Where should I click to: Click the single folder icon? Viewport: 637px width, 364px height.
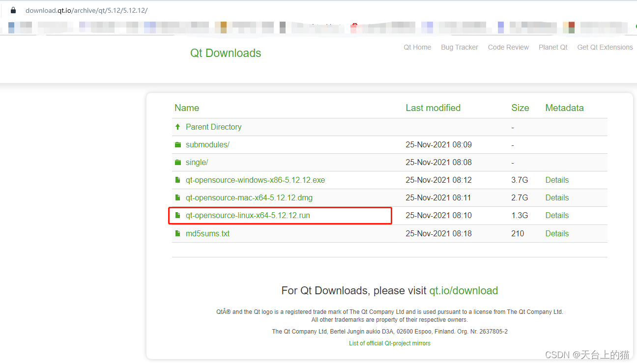177,162
